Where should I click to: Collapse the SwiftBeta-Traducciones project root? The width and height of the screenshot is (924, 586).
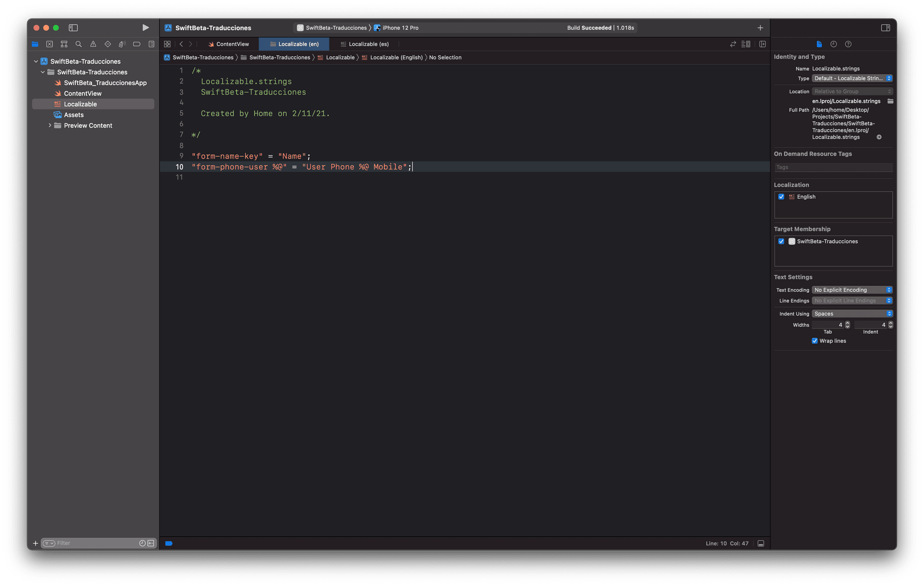pyautogui.click(x=36, y=61)
